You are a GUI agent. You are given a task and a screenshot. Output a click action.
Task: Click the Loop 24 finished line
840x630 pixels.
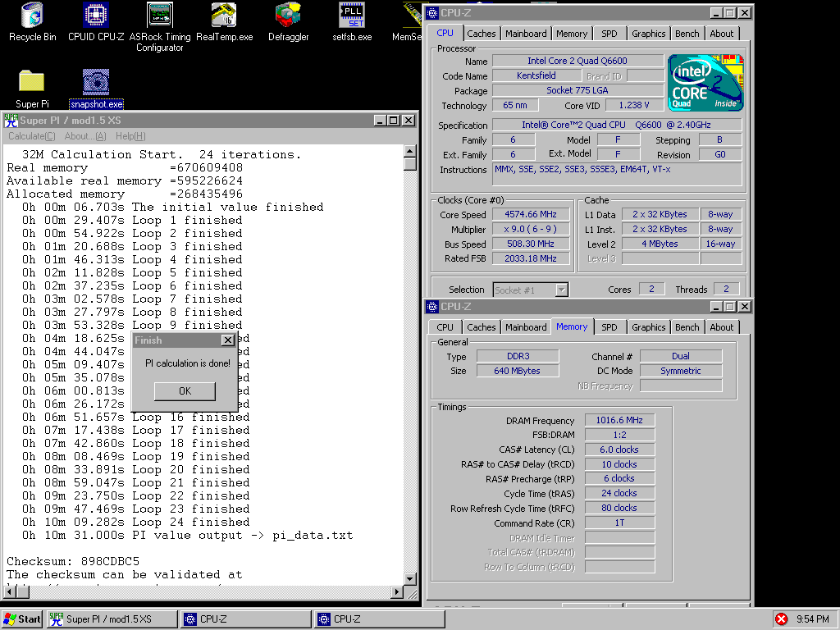click(x=135, y=523)
